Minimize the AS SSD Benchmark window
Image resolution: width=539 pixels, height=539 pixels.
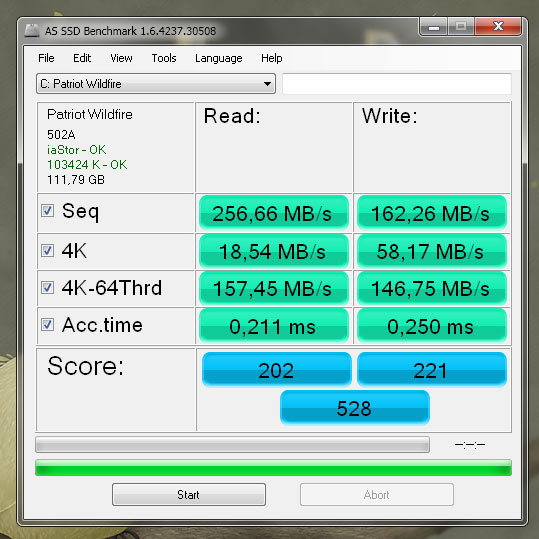(x=434, y=26)
